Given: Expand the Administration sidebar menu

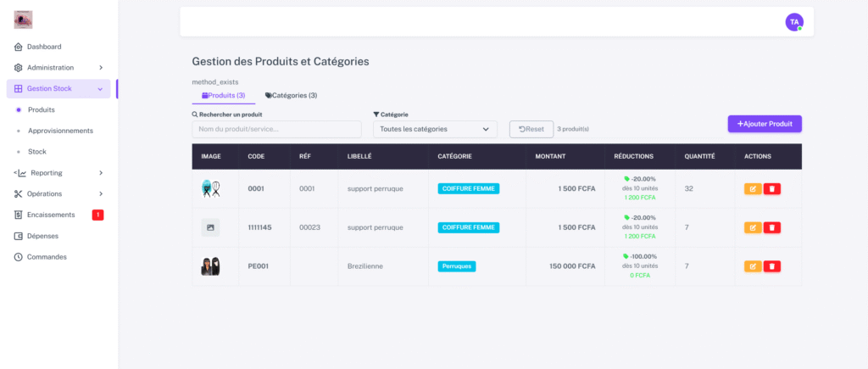Looking at the screenshot, I should (x=58, y=68).
